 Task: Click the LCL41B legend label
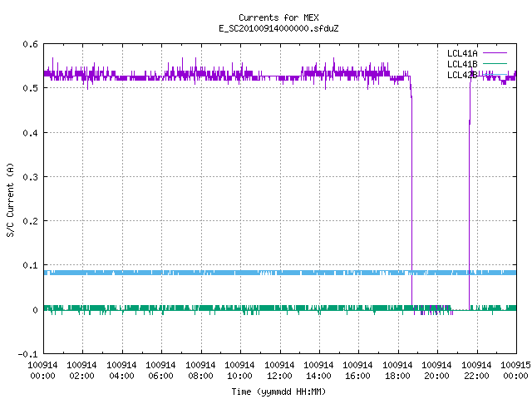point(462,64)
